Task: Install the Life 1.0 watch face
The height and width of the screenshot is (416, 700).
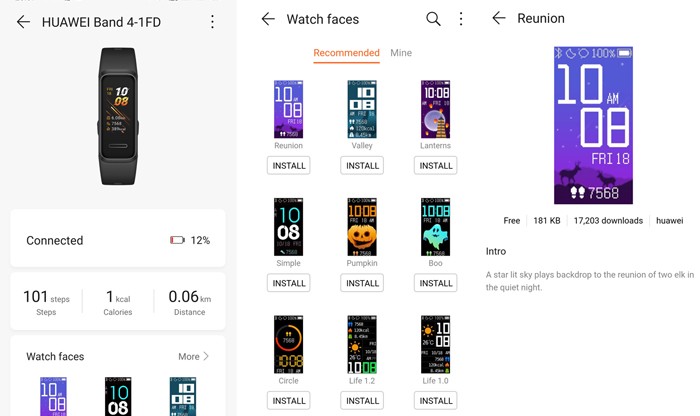Action: [x=436, y=400]
